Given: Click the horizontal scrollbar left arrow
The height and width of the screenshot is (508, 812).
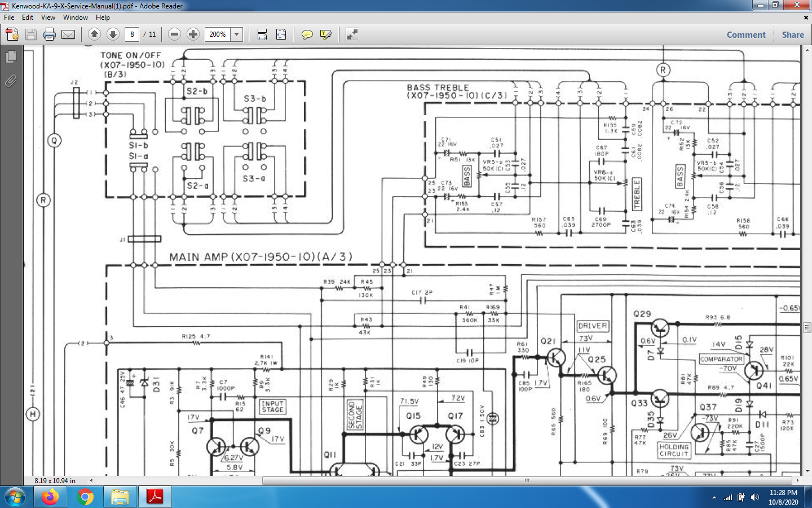Looking at the screenshot, I should click(91, 481).
